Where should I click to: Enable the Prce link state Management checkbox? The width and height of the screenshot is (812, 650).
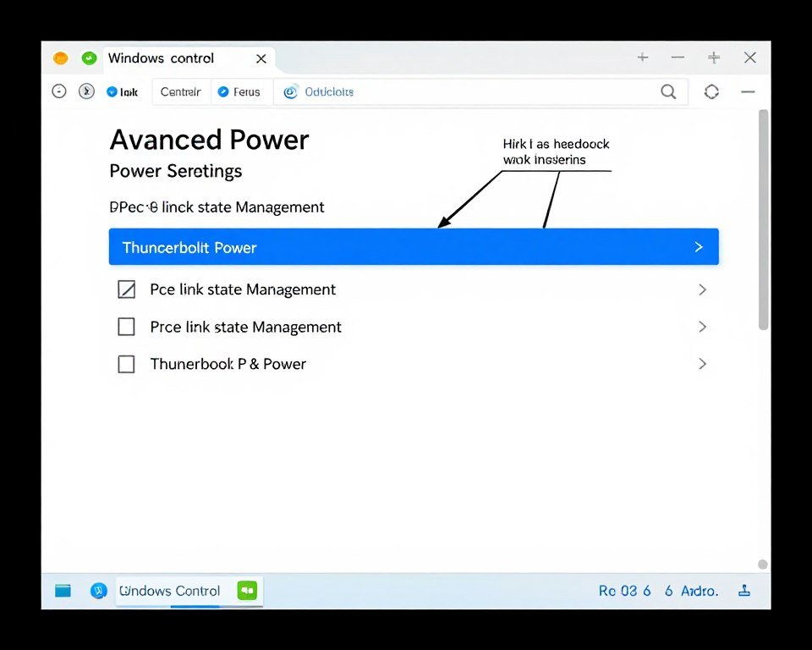(x=126, y=327)
